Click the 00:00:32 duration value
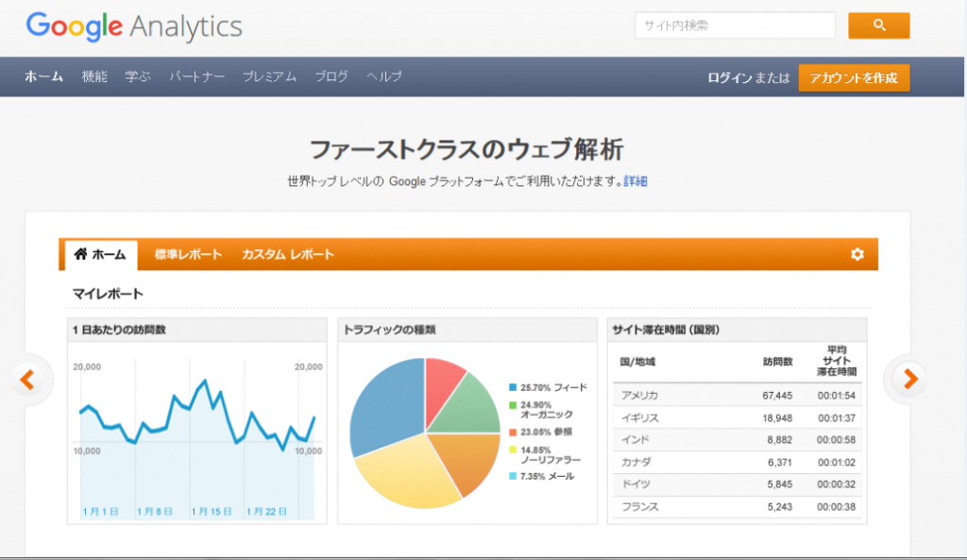The image size is (967, 560). click(x=837, y=484)
